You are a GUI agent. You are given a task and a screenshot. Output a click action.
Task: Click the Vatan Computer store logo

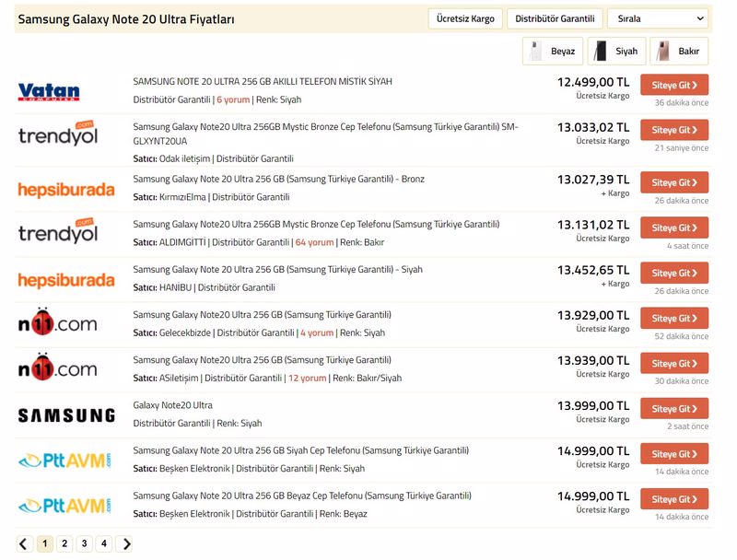tap(49, 91)
